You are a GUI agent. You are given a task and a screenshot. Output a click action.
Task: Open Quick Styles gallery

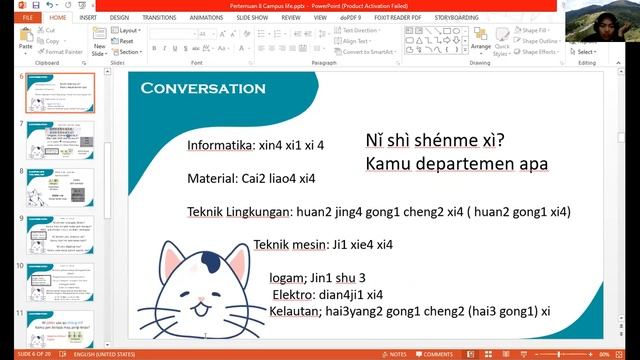click(x=502, y=42)
